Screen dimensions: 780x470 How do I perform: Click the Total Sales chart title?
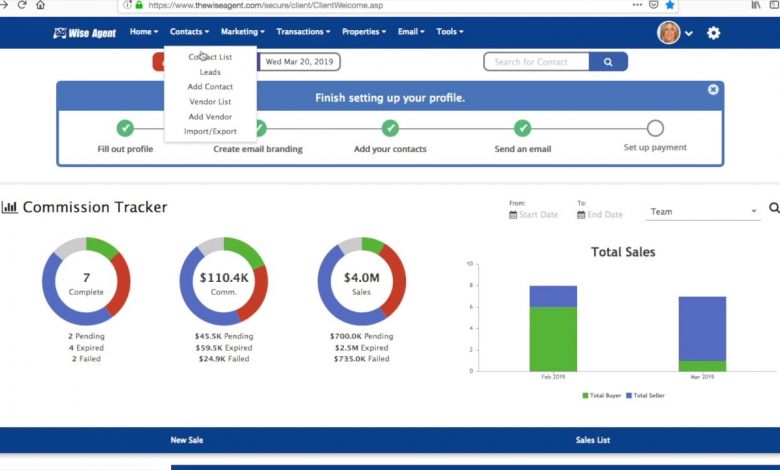point(623,252)
